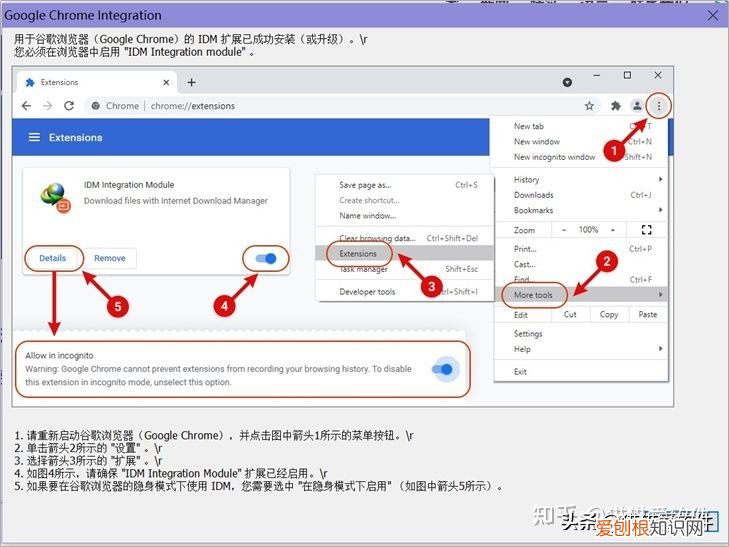Close the embedded Chrome window
Viewport: 729px width, 547px height.
[x=657, y=75]
